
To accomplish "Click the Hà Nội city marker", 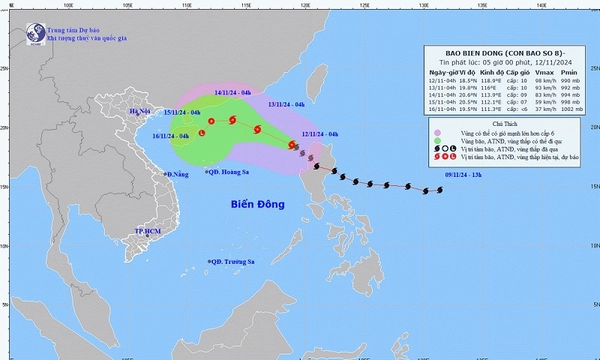I will pyautogui.click(x=137, y=114).
